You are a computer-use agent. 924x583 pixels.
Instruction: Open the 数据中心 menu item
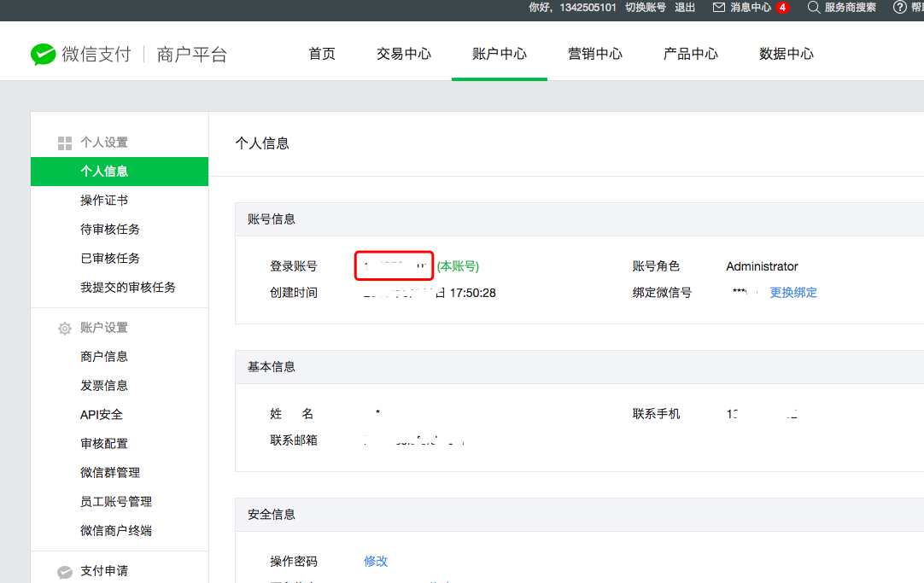click(786, 52)
